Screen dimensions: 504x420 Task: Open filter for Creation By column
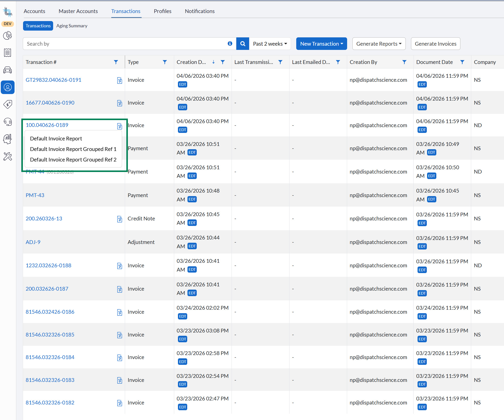click(x=404, y=62)
